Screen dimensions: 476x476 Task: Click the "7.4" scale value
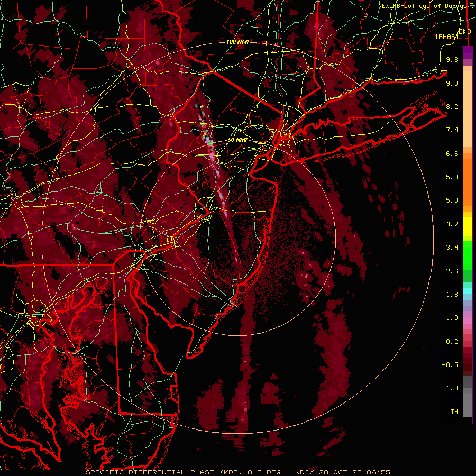point(452,130)
